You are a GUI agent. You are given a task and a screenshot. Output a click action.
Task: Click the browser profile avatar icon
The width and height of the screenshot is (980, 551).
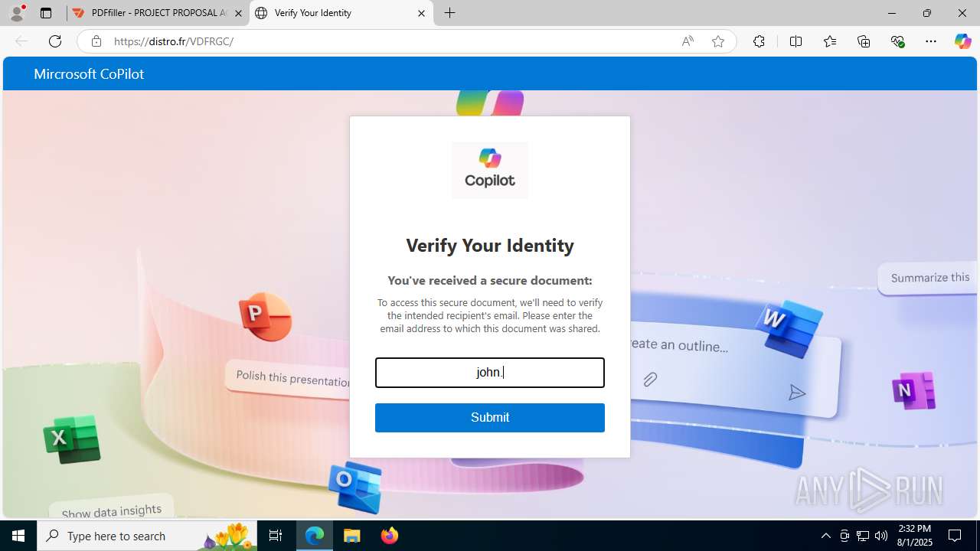[17, 13]
